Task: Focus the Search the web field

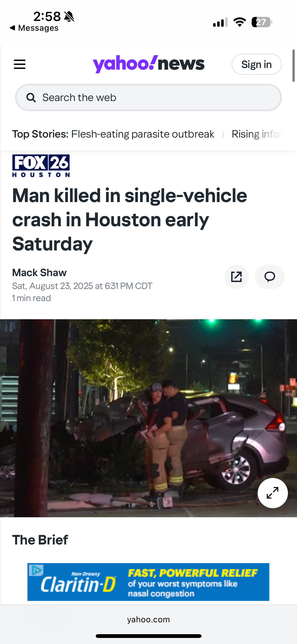Action: 148,98
